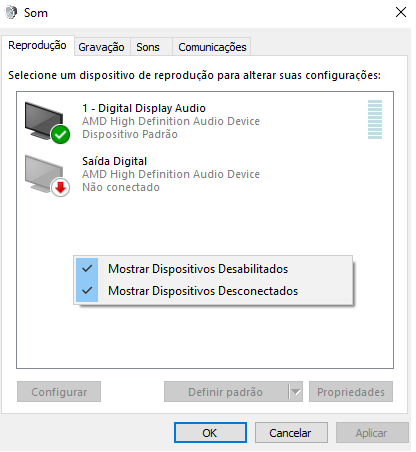Toggle Mostrar Dispositivos Desabilitados option
The width and height of the screenshot is (416, 452).
(x=213, y=269)
